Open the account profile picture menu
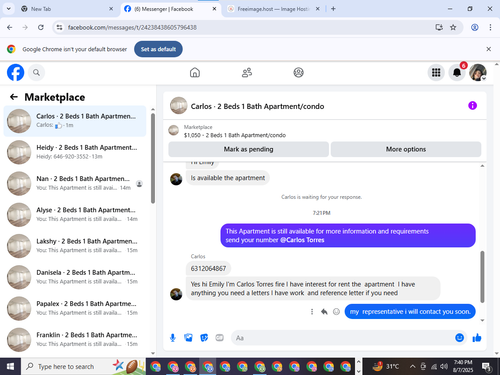Screen dimensions: 500x375 coord(478,72)
